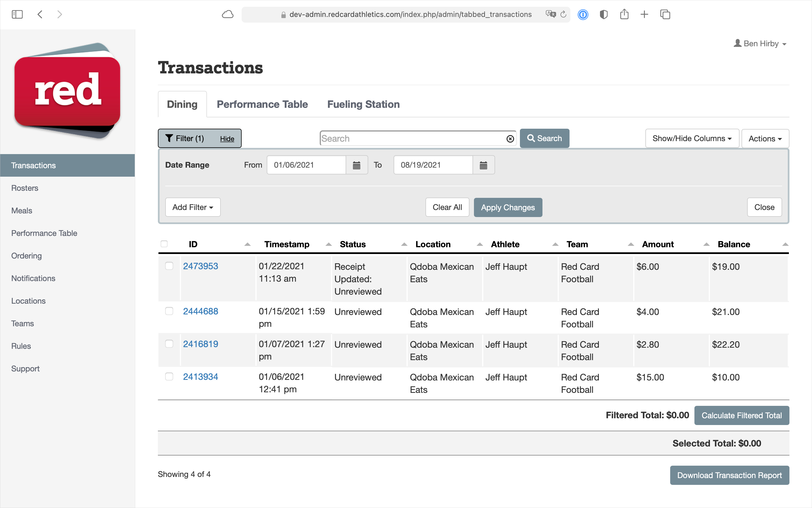The image size is (812, 508).
Task: Open transaction ID 2416819 link
Action: click(x=201, y=344)
